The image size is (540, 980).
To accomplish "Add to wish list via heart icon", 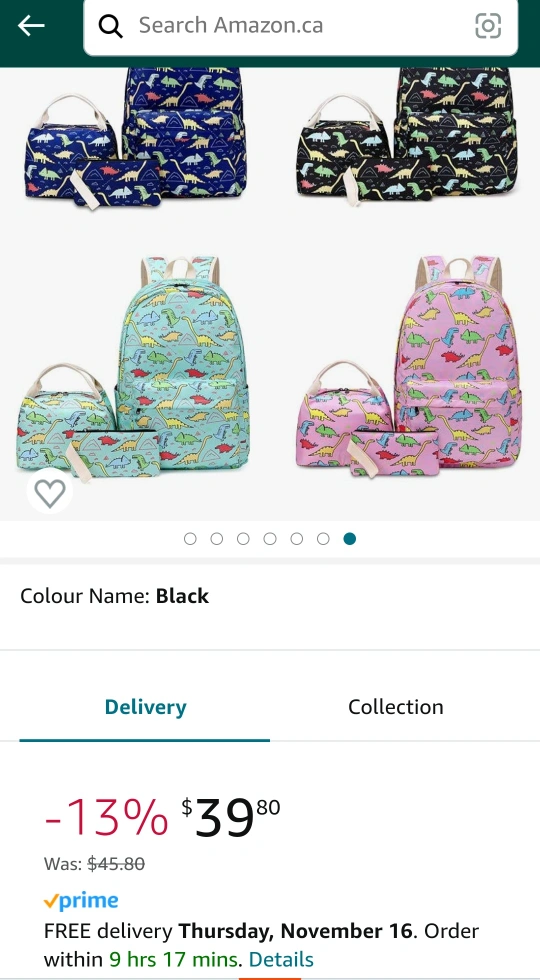I will pos(50,492).
